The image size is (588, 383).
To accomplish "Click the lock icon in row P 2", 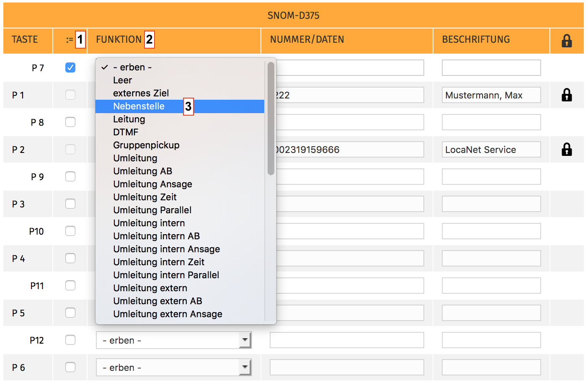I will (x=566, y=150).
